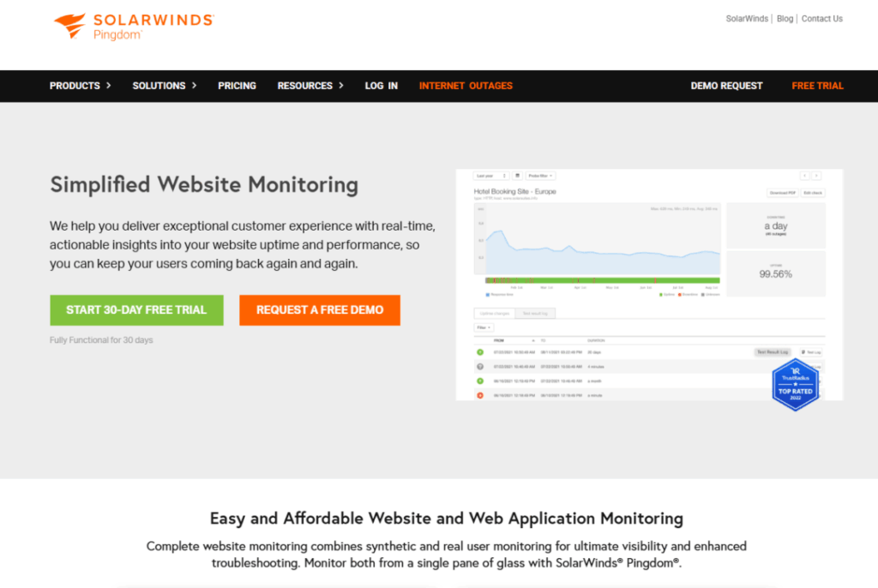Open the Probe filter dropdown
Image resolution: width=878 pixels, height=588 pixels.
(541, 176)
